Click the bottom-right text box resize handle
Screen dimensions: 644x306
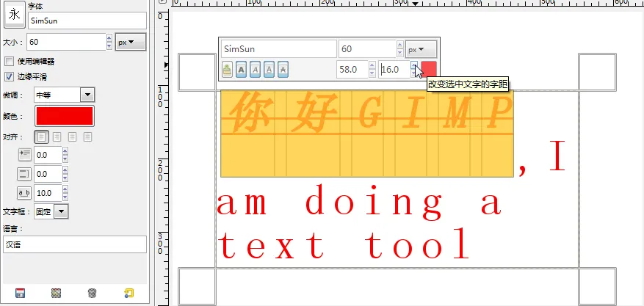pos(598,287)
